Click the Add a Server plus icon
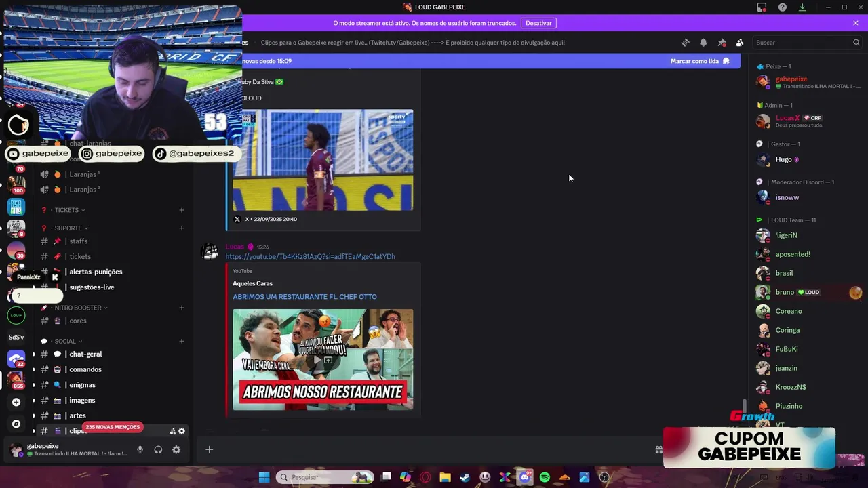 16,402
